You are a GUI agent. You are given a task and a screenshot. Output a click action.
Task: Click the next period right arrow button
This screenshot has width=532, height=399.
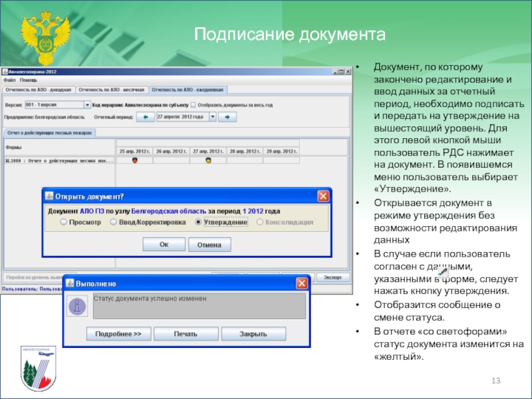[227, 116]
